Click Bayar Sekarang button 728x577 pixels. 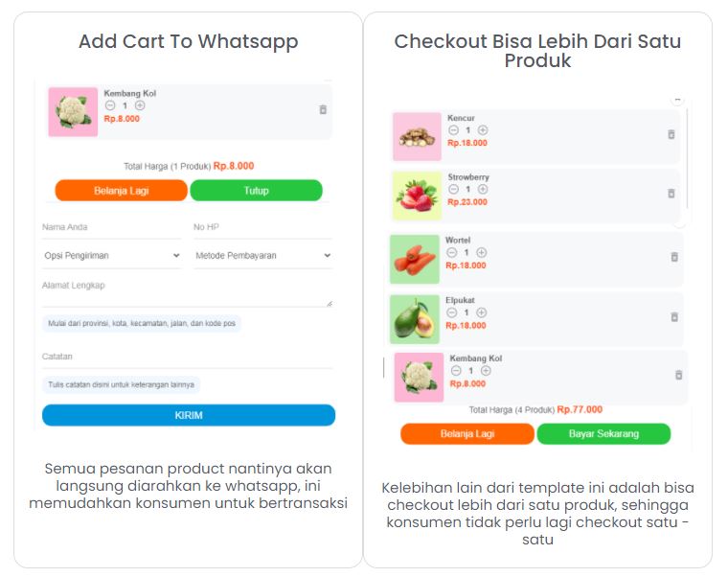603,434
